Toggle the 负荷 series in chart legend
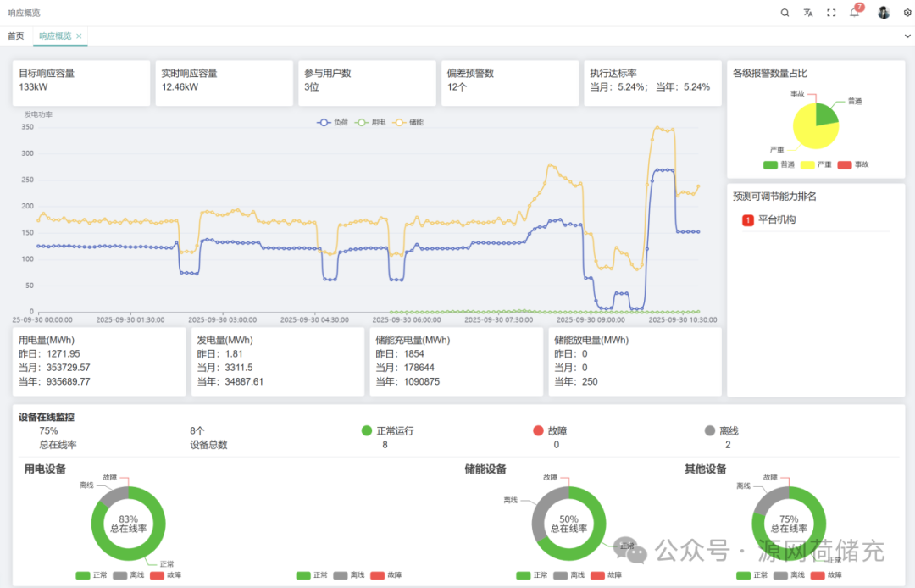 (x=332, y=123)
